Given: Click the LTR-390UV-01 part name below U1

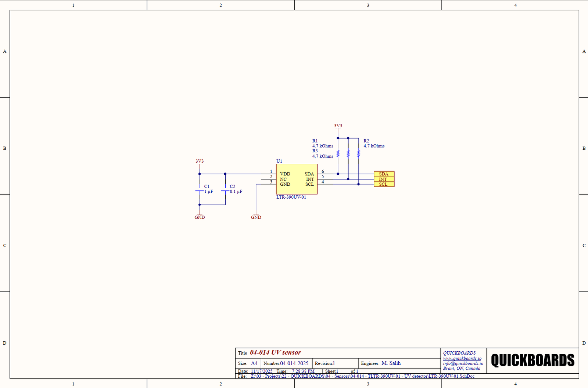Looking at the screenshot, I should coord(291,197).
